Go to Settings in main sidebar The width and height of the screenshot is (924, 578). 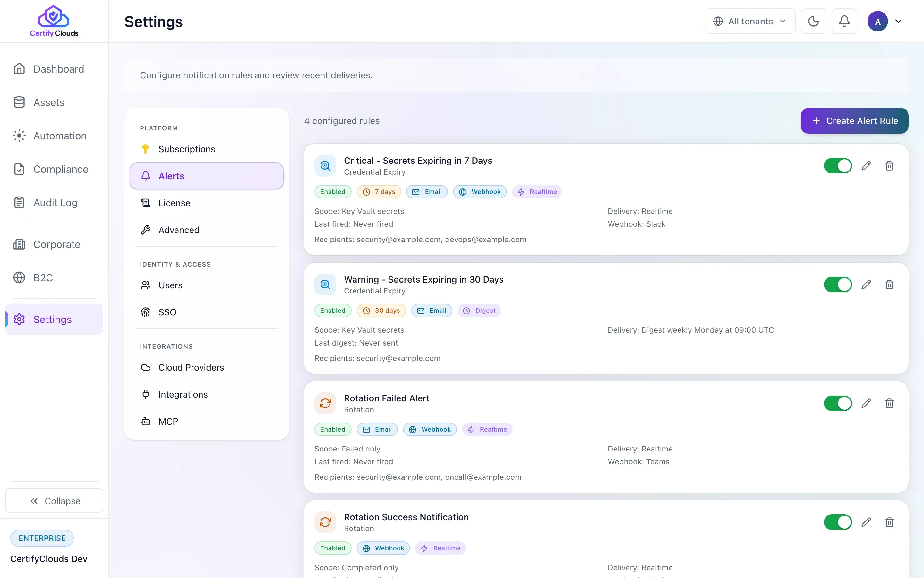[x=54, y=319]
